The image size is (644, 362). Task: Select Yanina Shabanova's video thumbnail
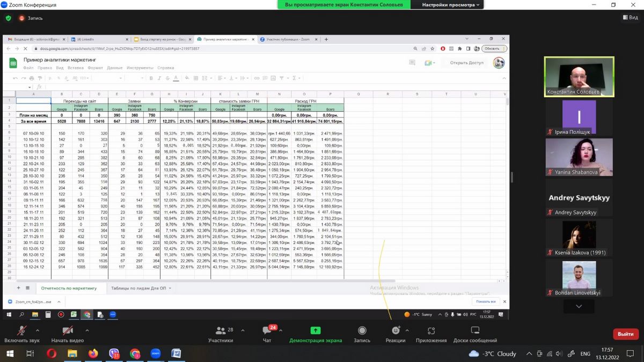(579, 157)
